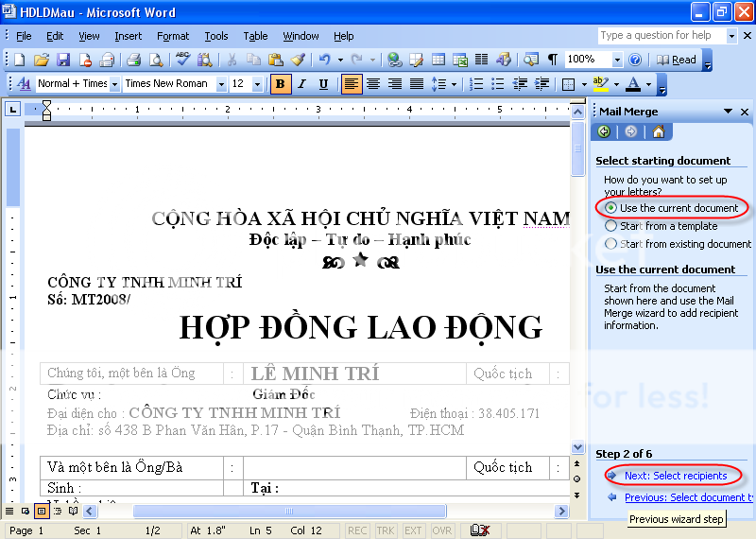Click the Window menu
Screen dimensions: 756x539
[x=301, y=36]
